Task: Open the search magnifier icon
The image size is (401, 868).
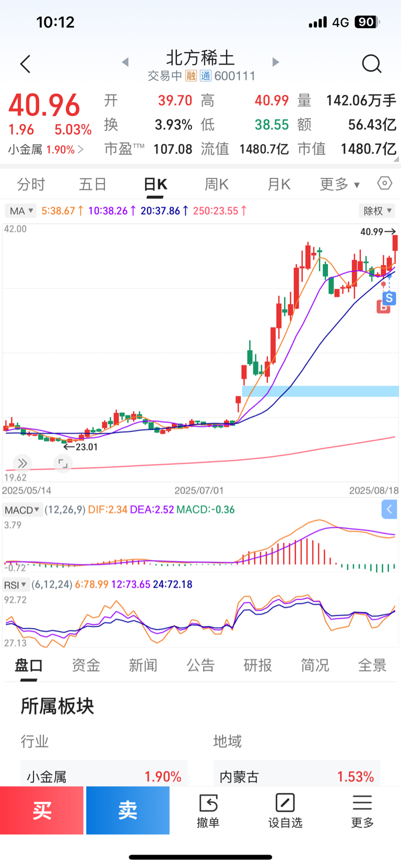Action: coord(372,64)
